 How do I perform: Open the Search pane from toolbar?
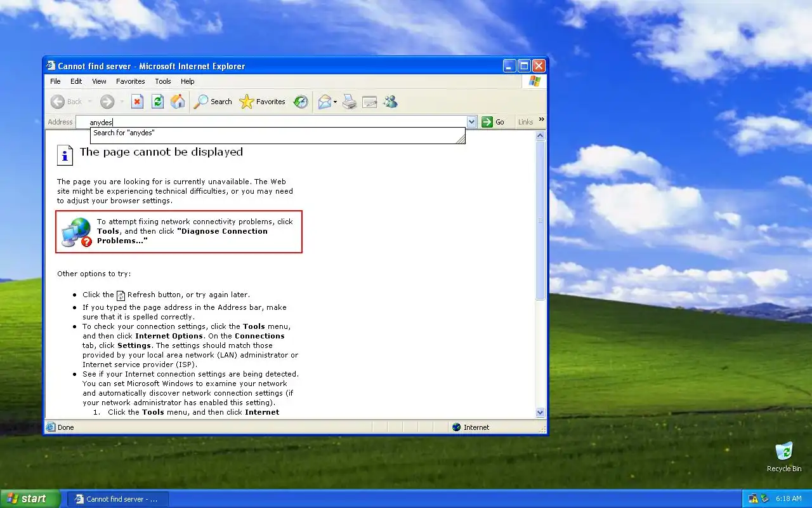coord(213,102)
